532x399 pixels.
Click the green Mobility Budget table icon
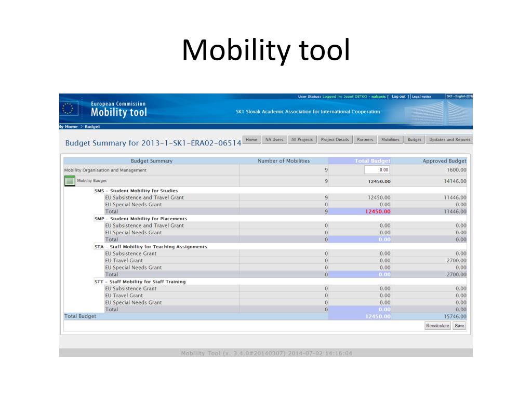pos(70,181)
